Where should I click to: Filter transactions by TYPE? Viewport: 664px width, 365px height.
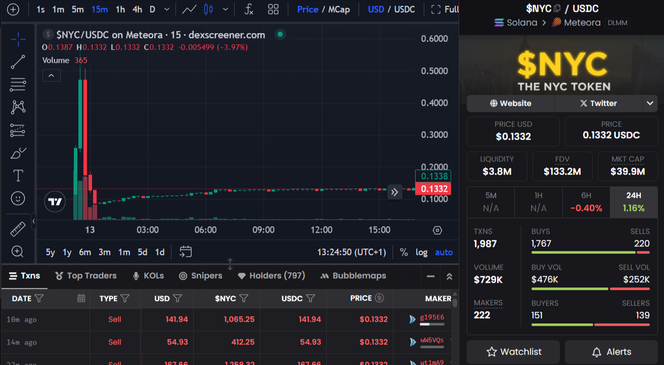[x=125, y=299]
